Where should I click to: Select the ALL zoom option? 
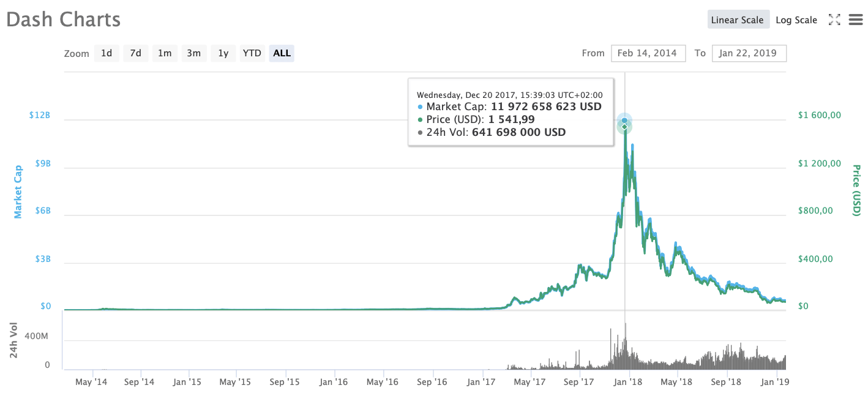[282, 53]
